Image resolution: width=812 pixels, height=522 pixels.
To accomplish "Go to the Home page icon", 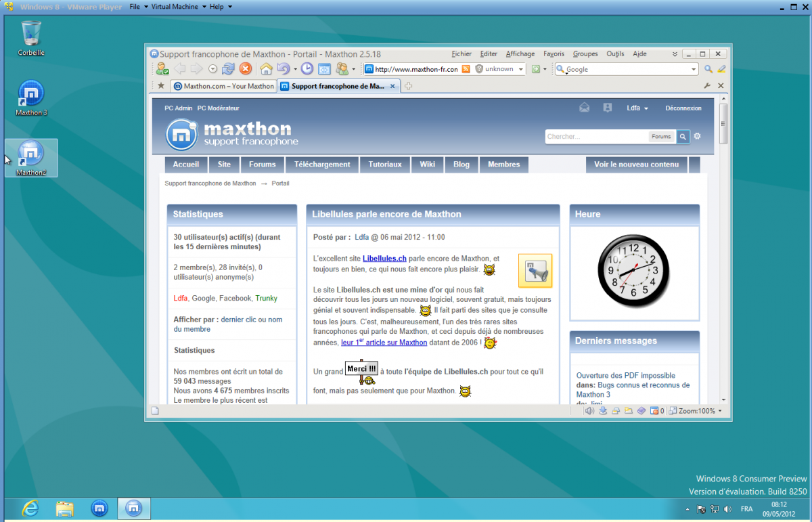I will [x=266, y=68].
